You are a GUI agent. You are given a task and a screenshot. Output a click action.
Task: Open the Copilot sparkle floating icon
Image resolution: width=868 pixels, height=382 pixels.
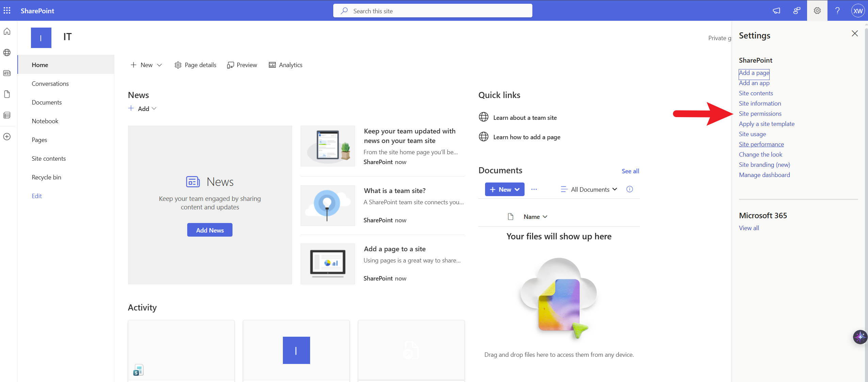coord(860,337)
